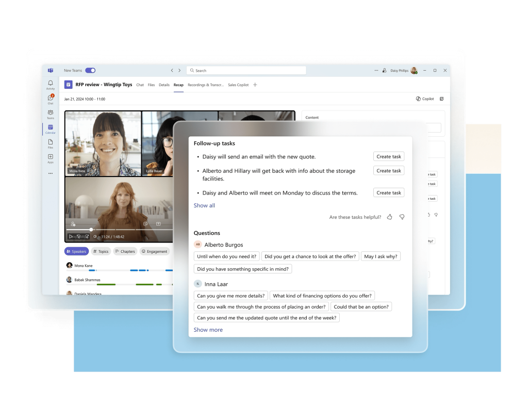Click question about process of placing an order
This screenshot has width=528, height=420.
pos(261,306)
